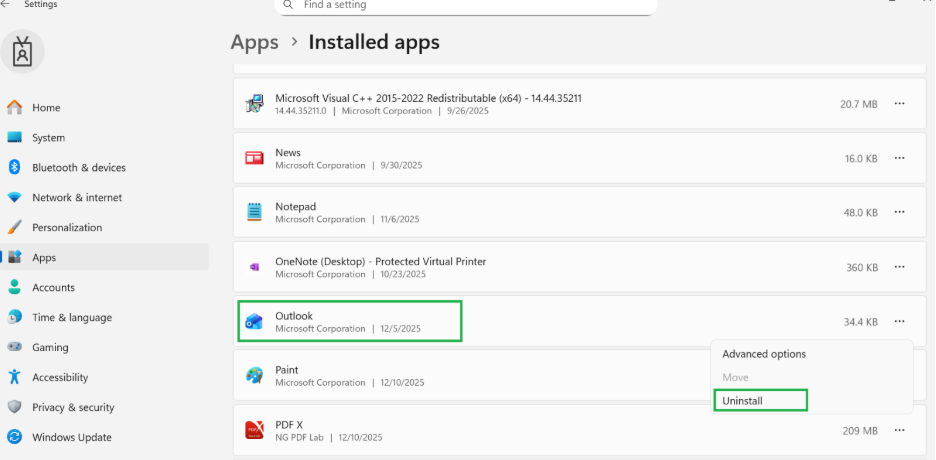Choose Uninstall in the context menu
The width and height of the screenshot is (936, 460).
760,401
